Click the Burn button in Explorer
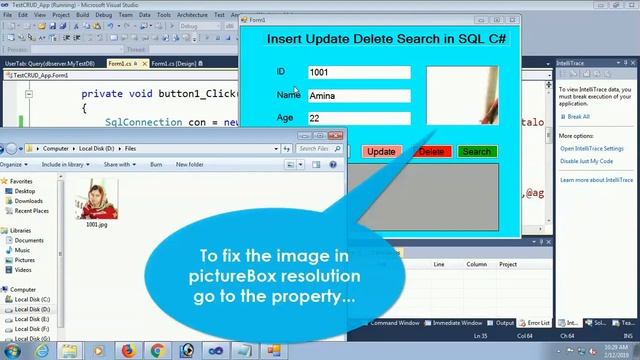The width and height of the screenshot is (640, 360). [x=156, y=164]
